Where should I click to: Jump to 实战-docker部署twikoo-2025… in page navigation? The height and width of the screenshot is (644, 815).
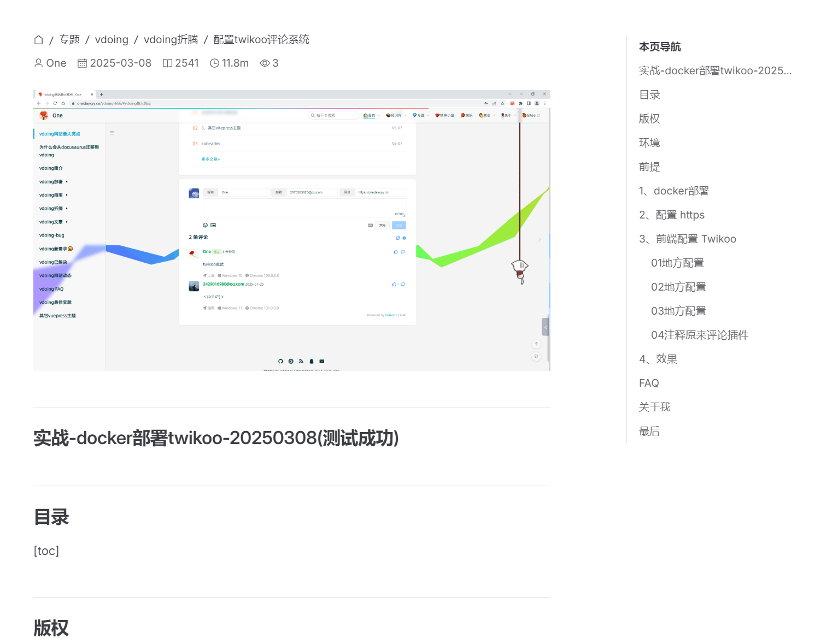(715, 70)
